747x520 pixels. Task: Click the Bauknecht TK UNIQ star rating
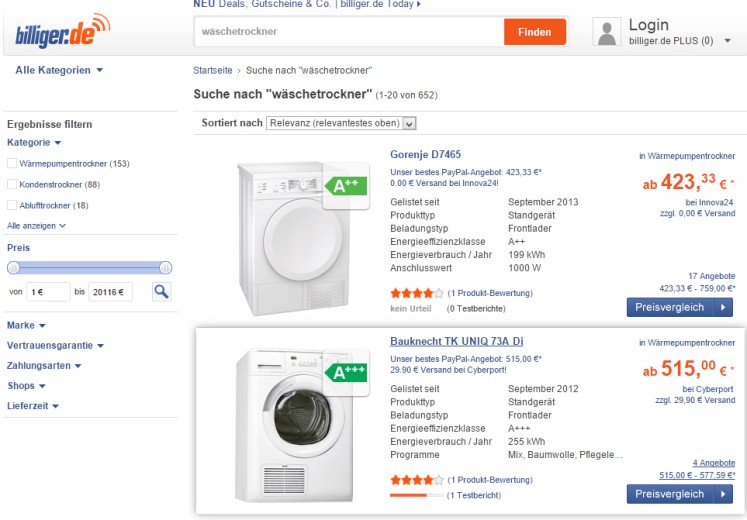pyautogui.click(x=417, y=480)
